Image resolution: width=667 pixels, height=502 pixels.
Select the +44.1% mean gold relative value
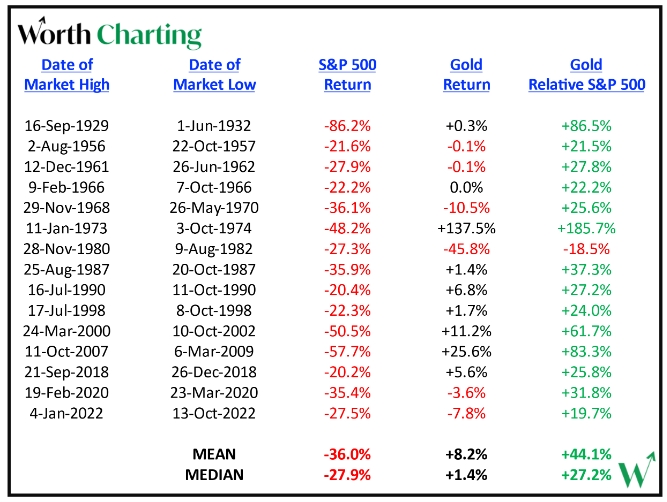pos(587,452)
